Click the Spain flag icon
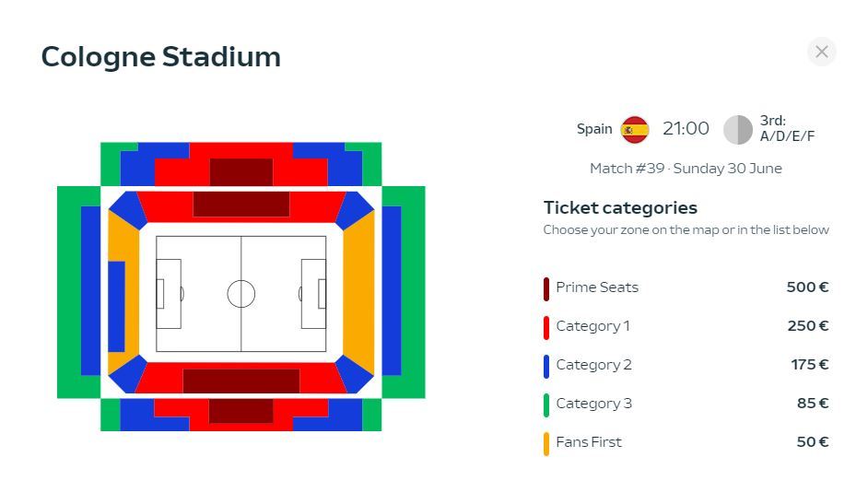This screenshot has width=868, height=504. click(634, 130)
